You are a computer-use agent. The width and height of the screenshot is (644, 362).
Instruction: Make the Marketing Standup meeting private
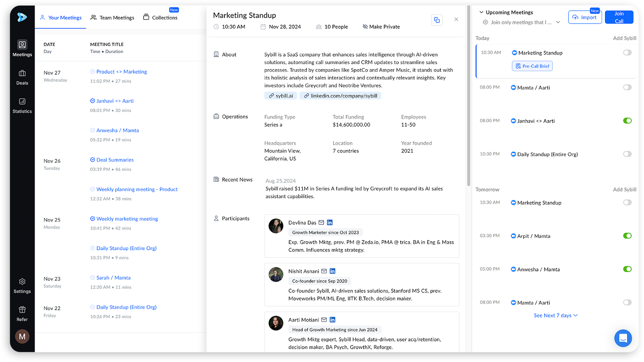pos(381,27)
